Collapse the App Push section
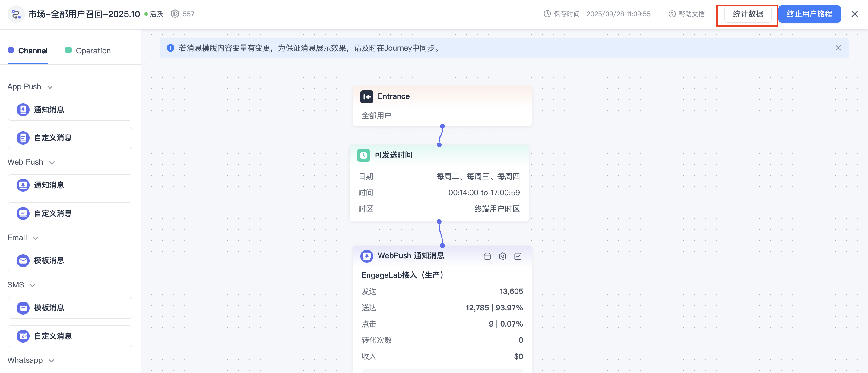This screenshot has width=868, height=373. (50, 87)
